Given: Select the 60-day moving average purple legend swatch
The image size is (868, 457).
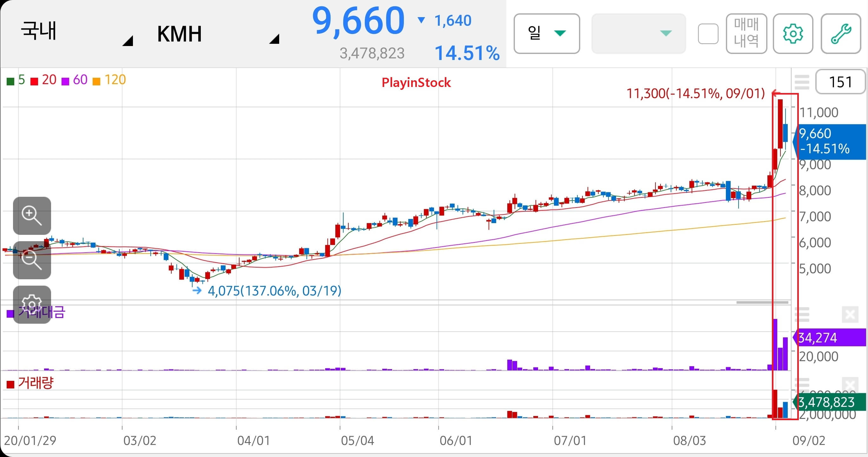Looking at the screenshot, I should 65,81.
